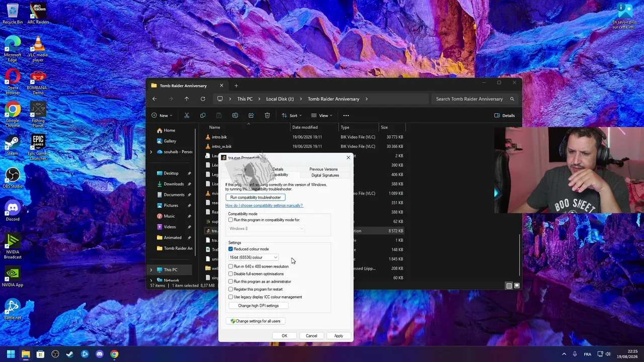
Task: Click This PC in the address bar
Action: (x=245, y=99)
